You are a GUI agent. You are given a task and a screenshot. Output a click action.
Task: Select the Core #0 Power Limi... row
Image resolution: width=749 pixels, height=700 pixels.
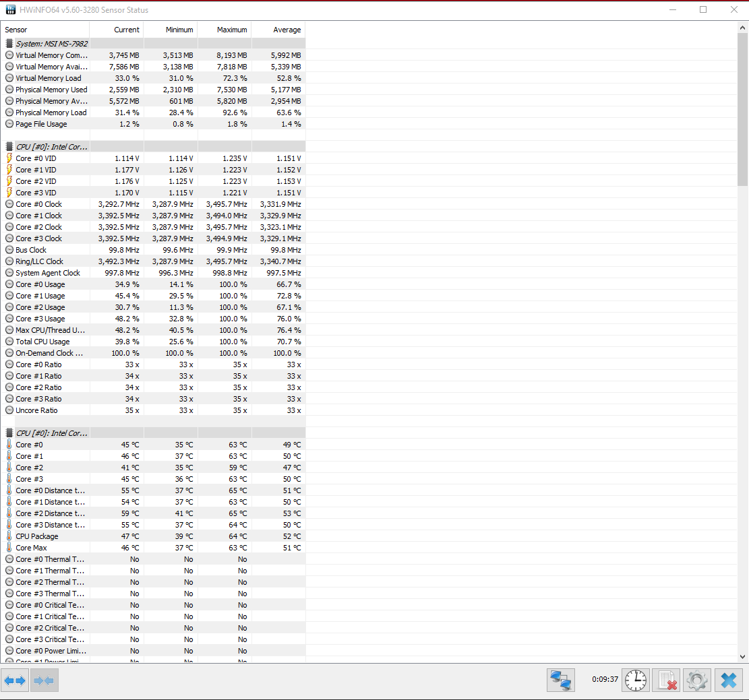click(153, 650)
